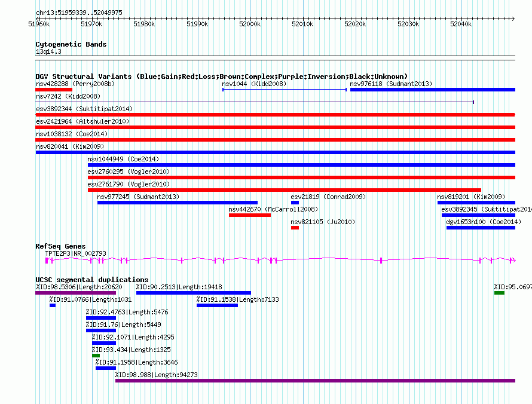Click esv21819 (Conrad2009) variant label
This screenshot has height=404, width=532.
pyautogui.click(x=328, y=197)
